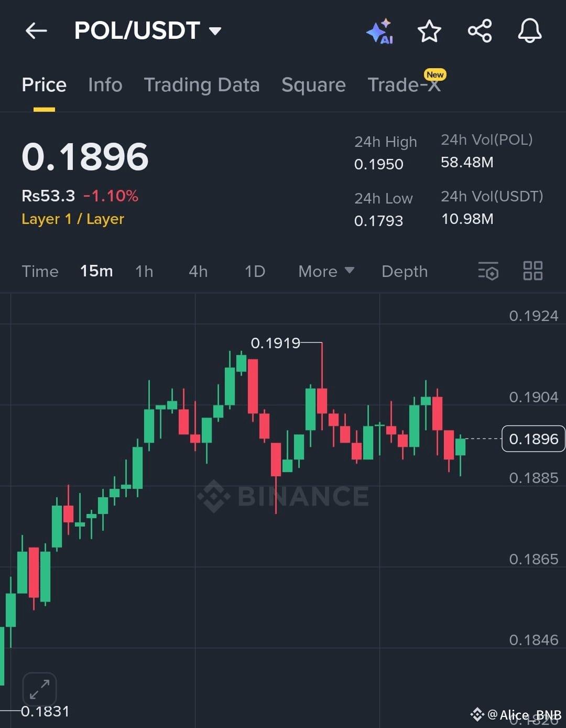This screenshot has width=566, height=728.
Task: Select the 15m interval
Action: click(x=96, y=271)
